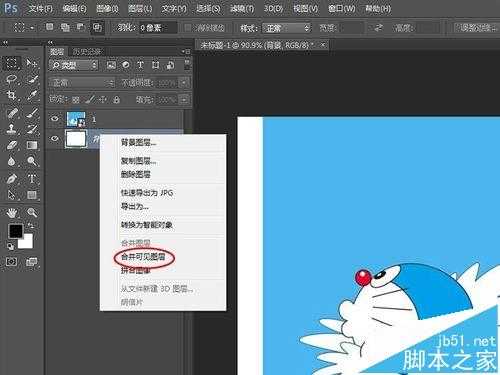Screen dimensions: 500x375
Task: Select the Lasso tool
Action: click(11, 79)
